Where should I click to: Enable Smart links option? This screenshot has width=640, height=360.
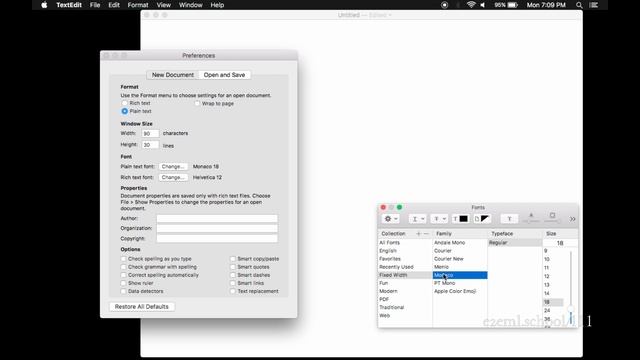coord(233,283)
